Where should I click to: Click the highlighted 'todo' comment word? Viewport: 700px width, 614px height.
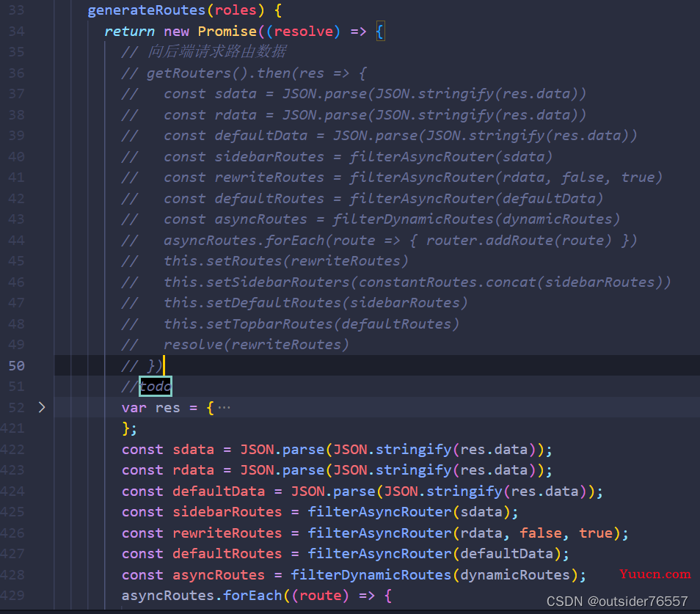pyautogui.click(x=156, y=387)
